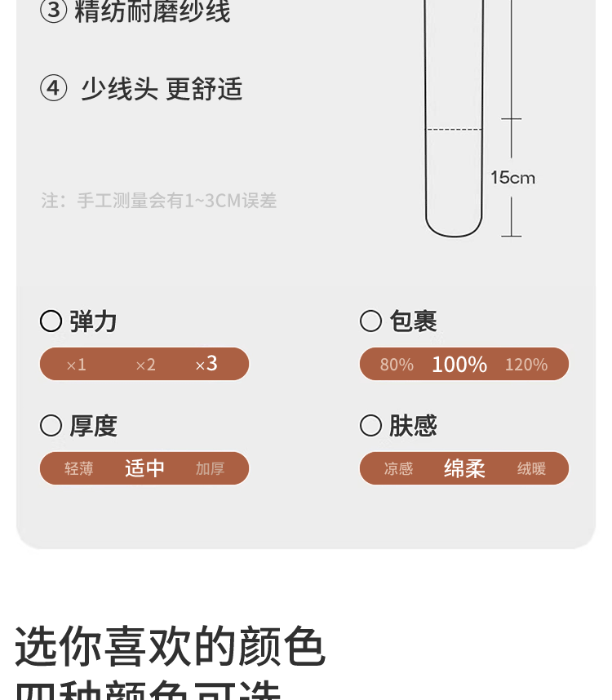Select the ×1 elasticity option
This screenshot has height=700, width=612.
click(x=76, y=365)
